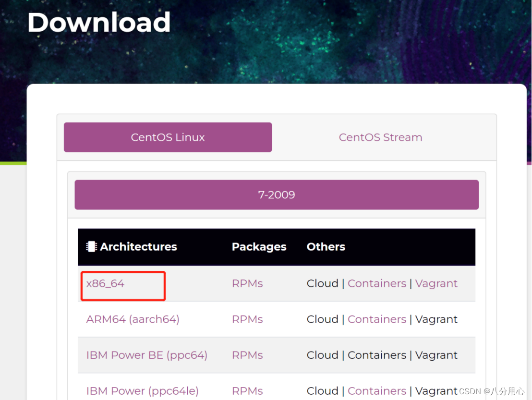Click Cloud text in x86_64 row
The width and height of the screenshot is (532, 400).
click(x=322, y=284)
